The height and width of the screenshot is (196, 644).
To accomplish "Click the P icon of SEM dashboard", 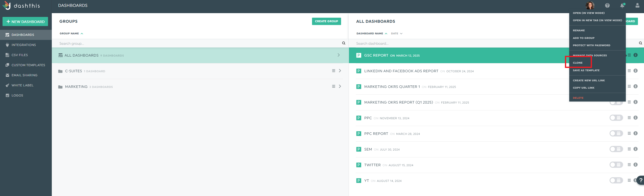I will [x=359, y=149].
